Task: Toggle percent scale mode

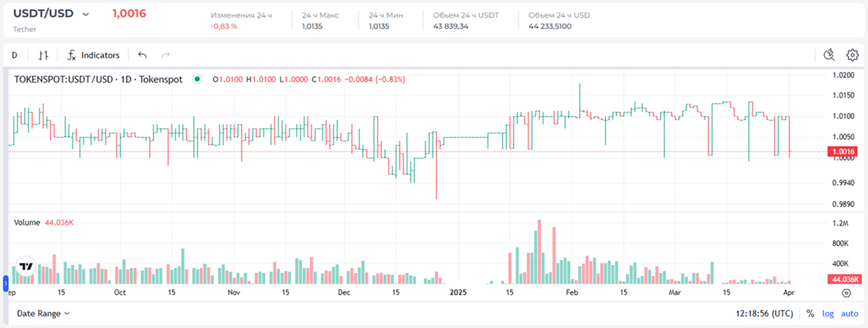Action: pyautogui.click(x=810, y=313)
